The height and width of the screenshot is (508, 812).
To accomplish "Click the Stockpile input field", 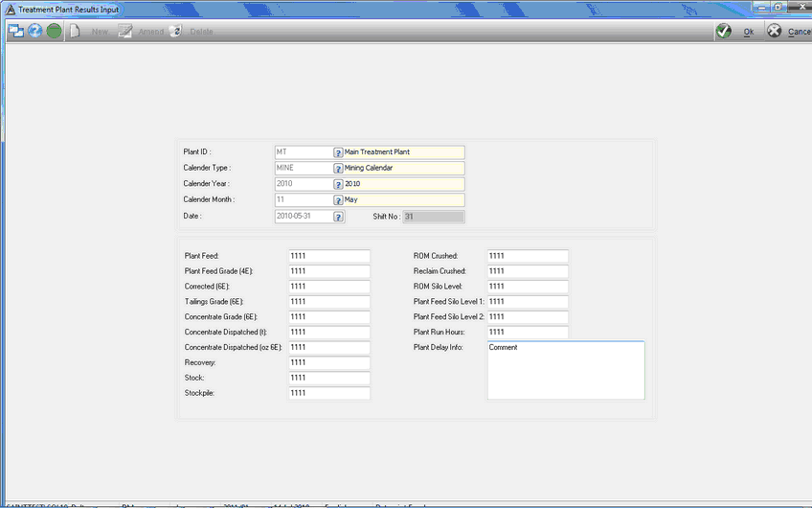I will click(329, 393).
